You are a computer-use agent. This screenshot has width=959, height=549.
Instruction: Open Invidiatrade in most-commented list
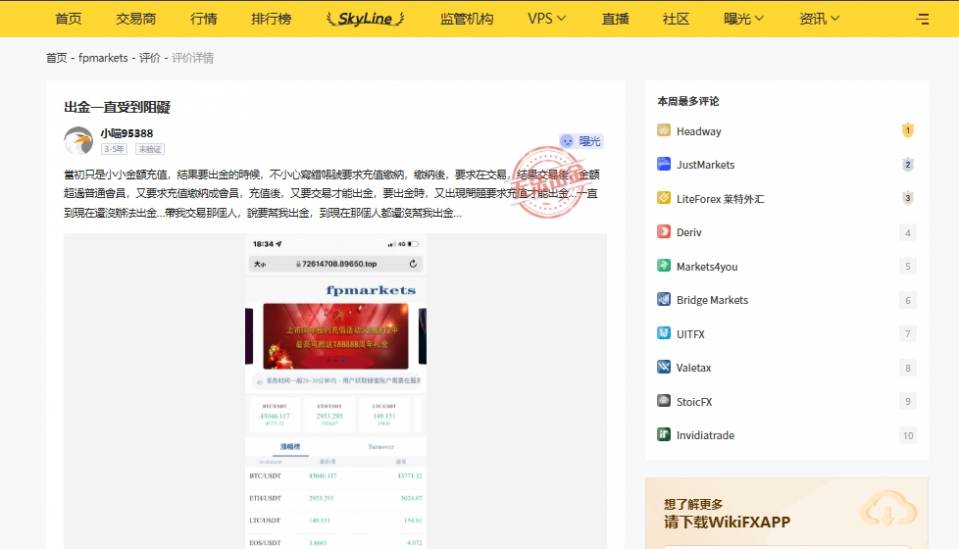[x=705, y=435]
